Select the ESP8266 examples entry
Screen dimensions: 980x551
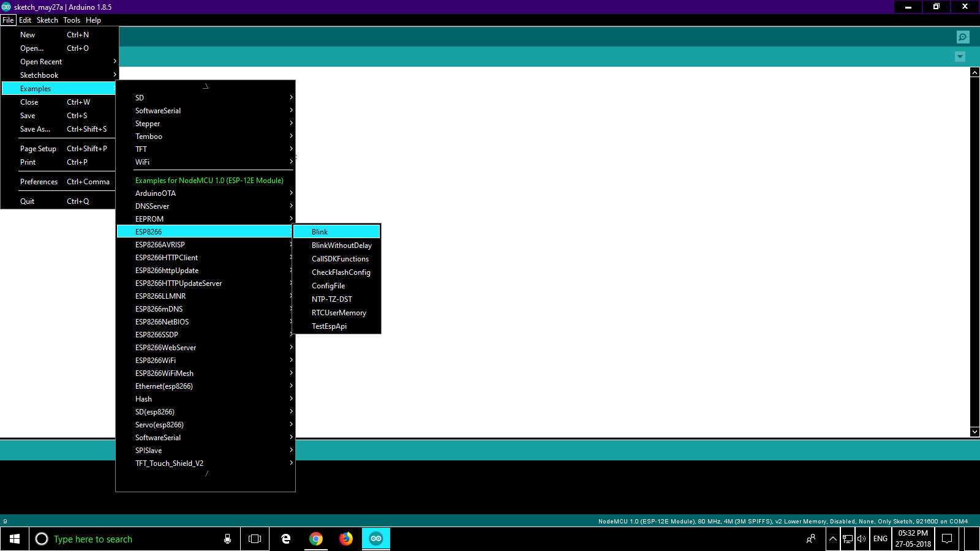pyautogui.click(x=205, y=232)
